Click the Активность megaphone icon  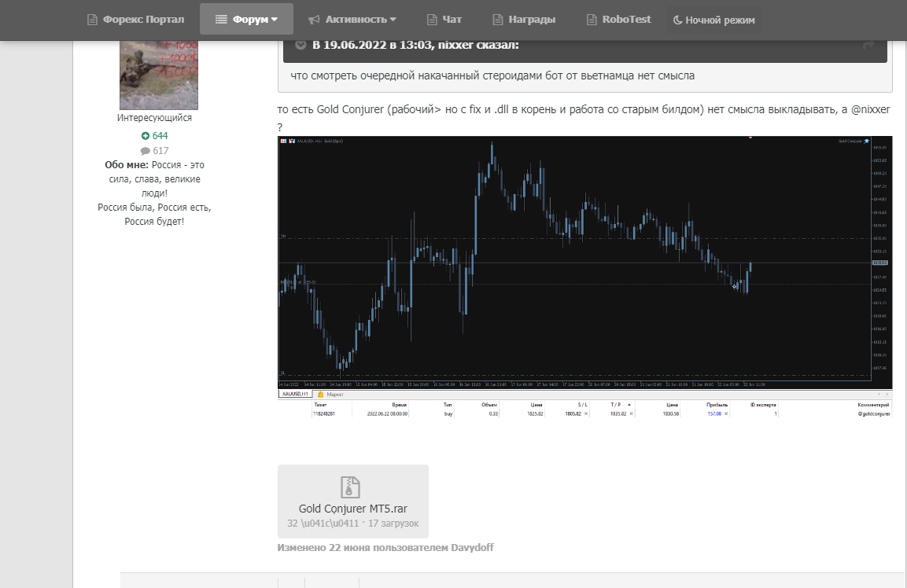(x=314, y=20)
